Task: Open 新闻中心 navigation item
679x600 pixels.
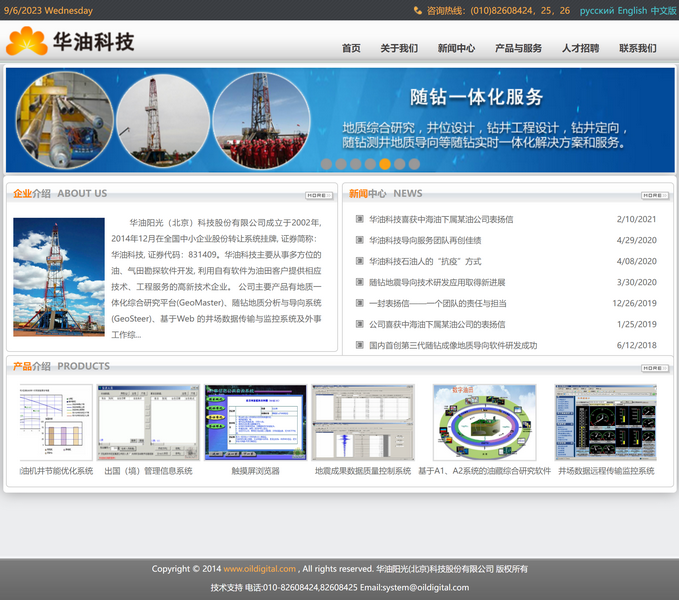Action: coord(456,48)
